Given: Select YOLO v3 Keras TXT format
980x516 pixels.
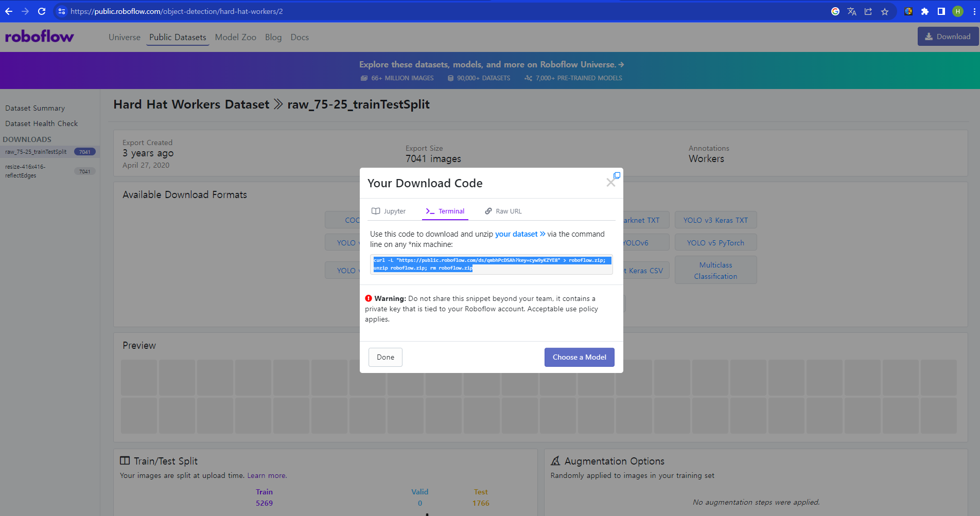Looking at the screenshot, I should coord(715,220).
